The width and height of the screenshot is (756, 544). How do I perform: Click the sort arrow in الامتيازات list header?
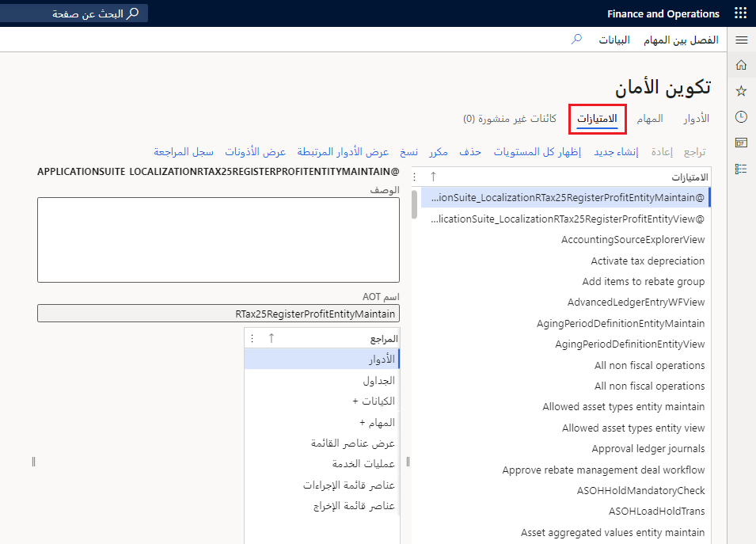click(x=433, y=177)
